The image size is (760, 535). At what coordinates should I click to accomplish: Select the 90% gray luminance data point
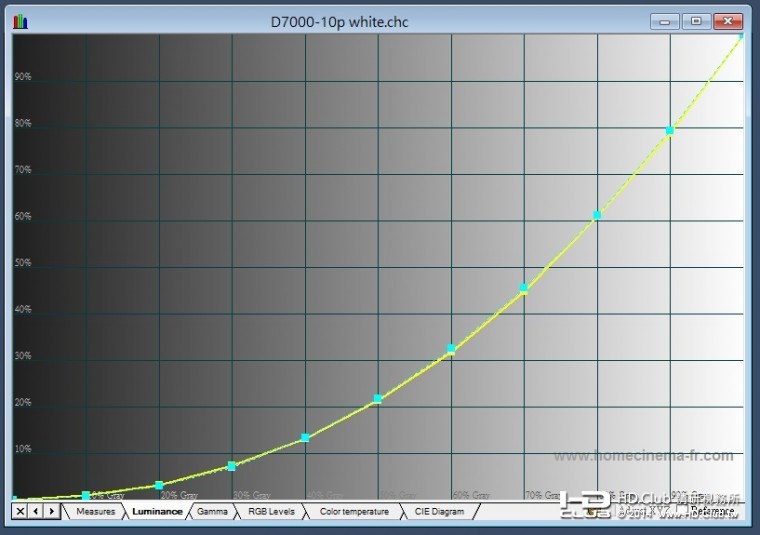[x=670, y=131]
